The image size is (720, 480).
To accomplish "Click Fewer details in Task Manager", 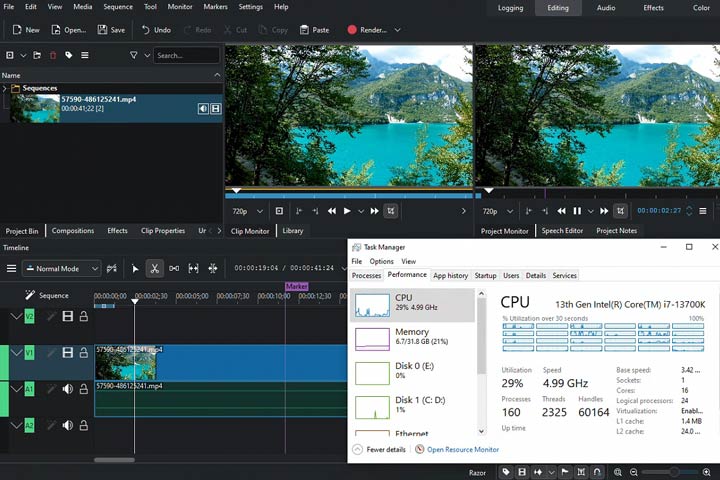I will click(x=379, y=450).
